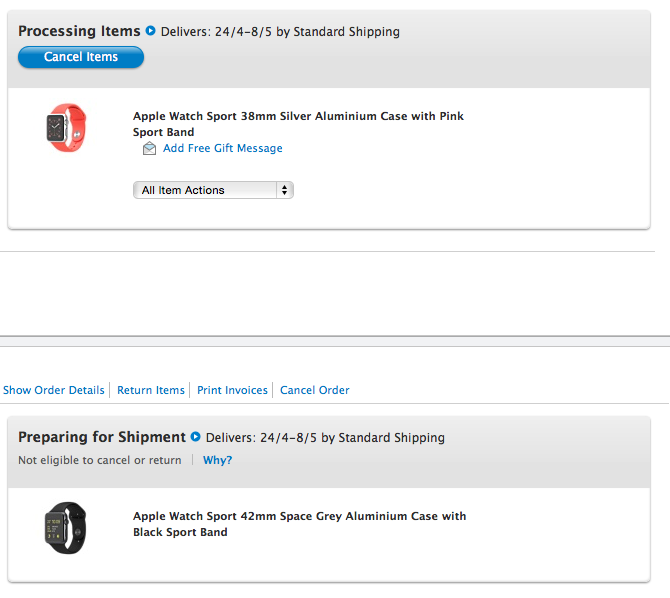Click the All Item Actions stepper arrows
The height and width of the screenshot is (598, 670).
285,190
